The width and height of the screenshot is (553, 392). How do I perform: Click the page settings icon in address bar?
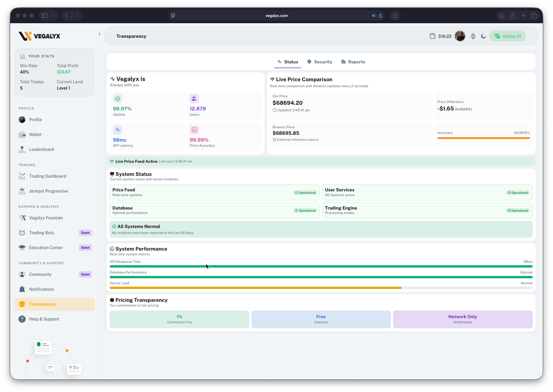click(173, 15)
